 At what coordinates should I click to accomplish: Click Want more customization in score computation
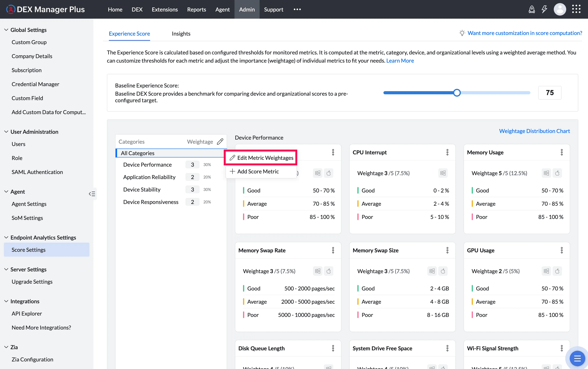coord(525,33)
